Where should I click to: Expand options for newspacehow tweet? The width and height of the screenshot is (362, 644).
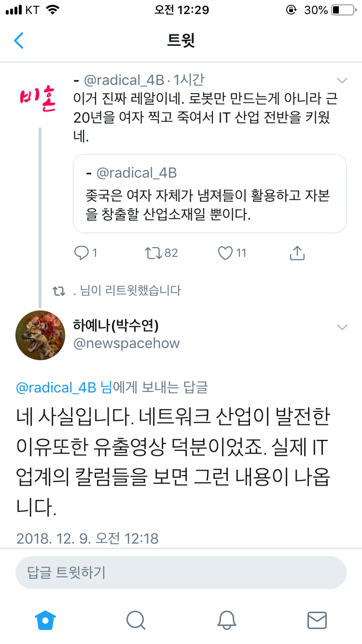(x=342, y=327)
